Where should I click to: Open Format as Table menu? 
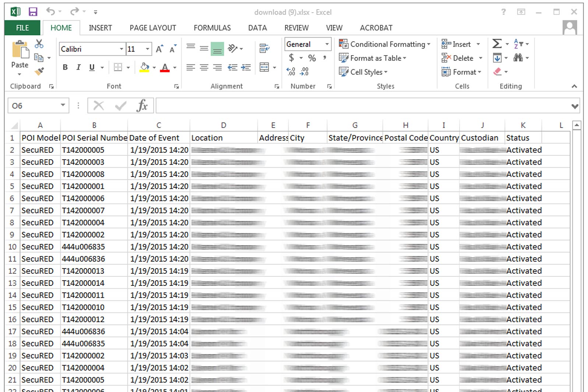(373, 58)
